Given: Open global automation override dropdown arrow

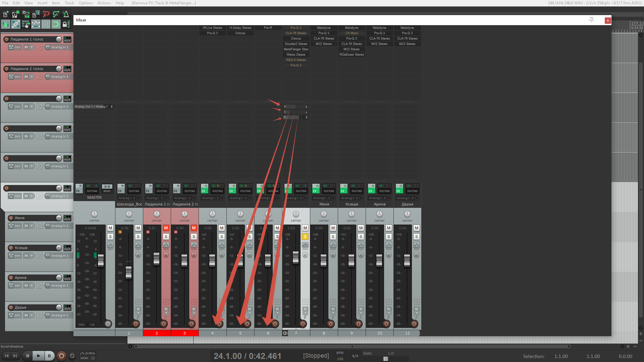Looking at the screenshot, I should pos(93,358).
